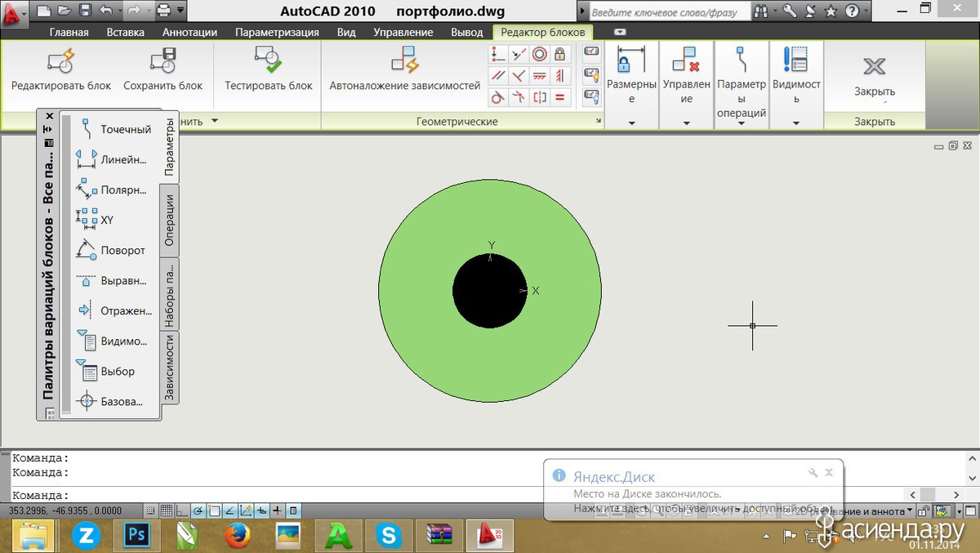Add a Linear (Линейн...) parameter

click(x=114, y=159)
